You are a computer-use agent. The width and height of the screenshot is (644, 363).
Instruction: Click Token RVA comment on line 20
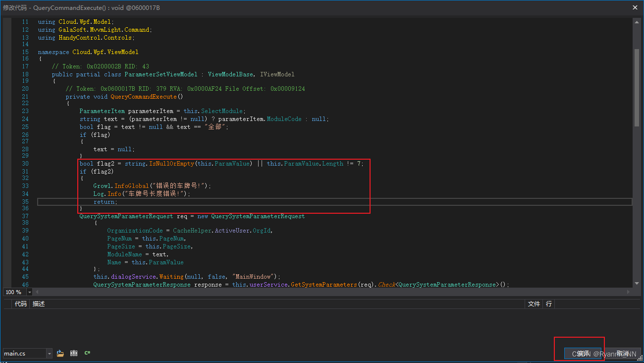185,89
